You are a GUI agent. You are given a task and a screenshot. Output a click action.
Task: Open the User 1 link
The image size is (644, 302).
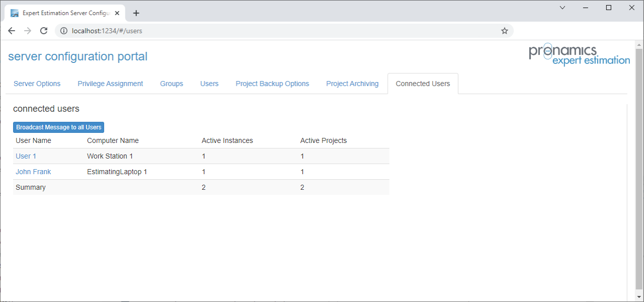(x=26, y=156)
